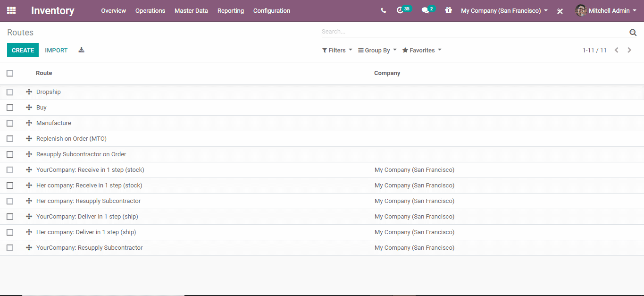Click the debug tools icon
Viewport: 644px width, 296px height.
[x=560, y=11]
